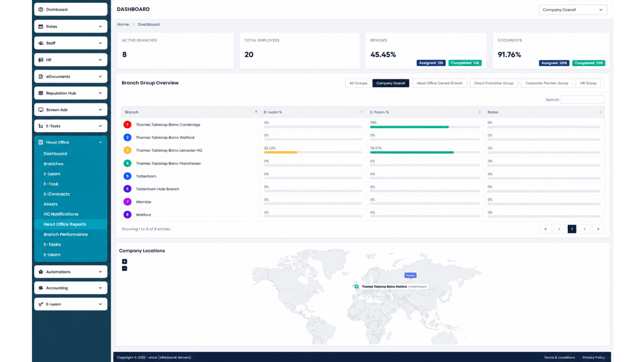
Task: Expand the Staff sidebar menu
Action: pyautogui.click(x=70, y=43)
